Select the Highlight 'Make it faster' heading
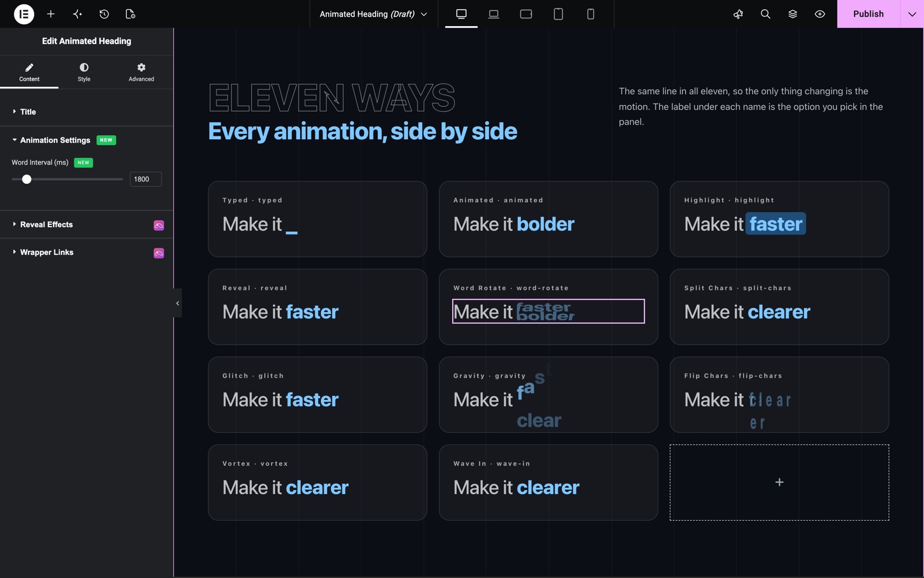Image resolution: width=924 pixels, height=578 pixels. (x=745, y=224)
